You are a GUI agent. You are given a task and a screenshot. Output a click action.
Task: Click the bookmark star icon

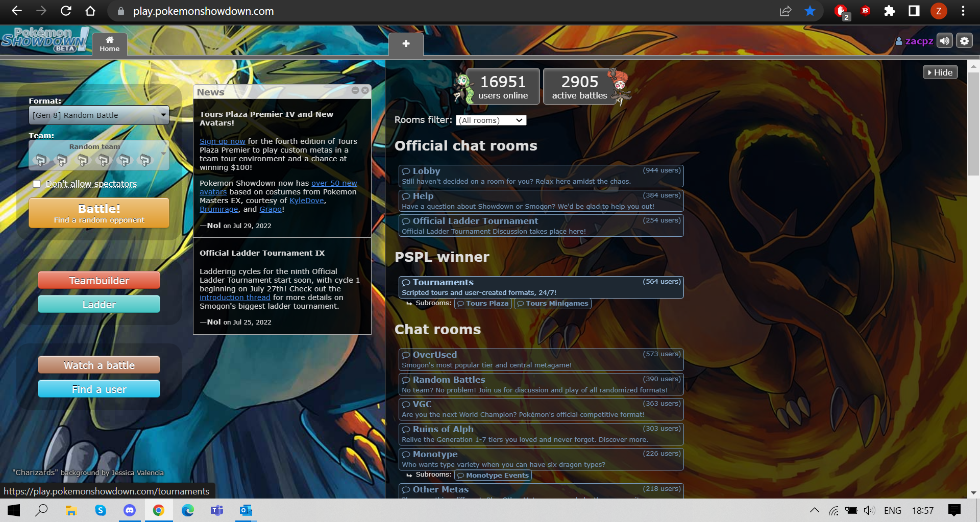point(810,11)
